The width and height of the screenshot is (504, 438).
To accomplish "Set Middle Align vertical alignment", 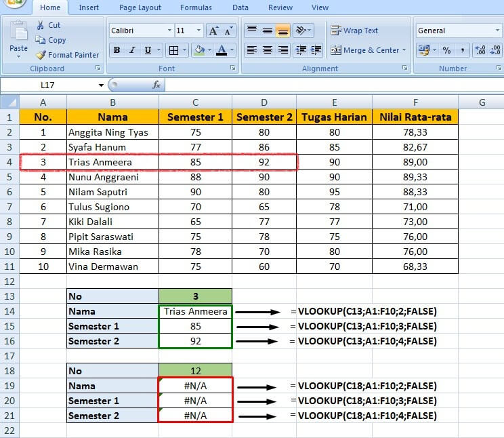I will (x=268, y=31).
